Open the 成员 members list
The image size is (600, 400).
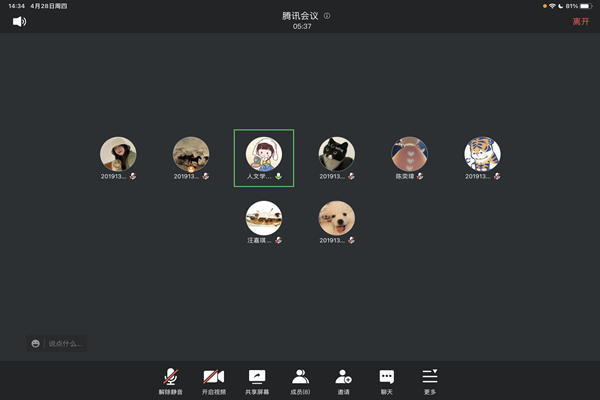coord(300,380)
